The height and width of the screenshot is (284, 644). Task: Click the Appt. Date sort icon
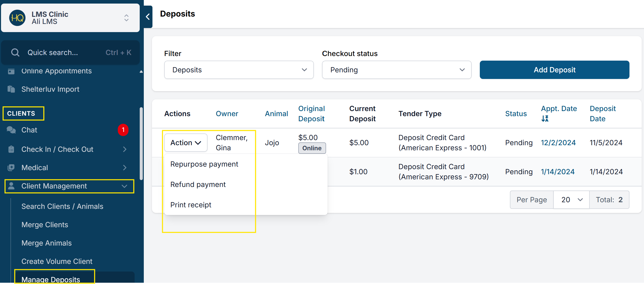[x=545, y=119]
